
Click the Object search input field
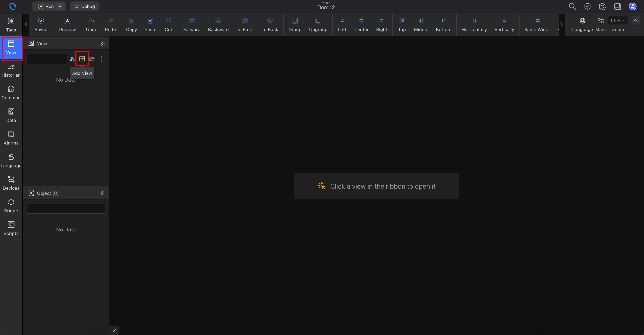click(66, 208)
